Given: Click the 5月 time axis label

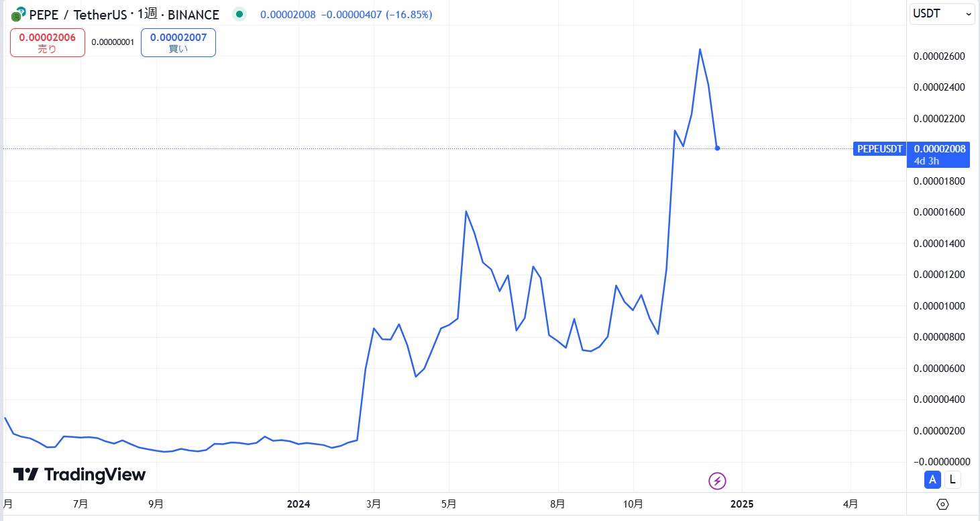Looking at the screenshot, I should [x=449, y=504].
